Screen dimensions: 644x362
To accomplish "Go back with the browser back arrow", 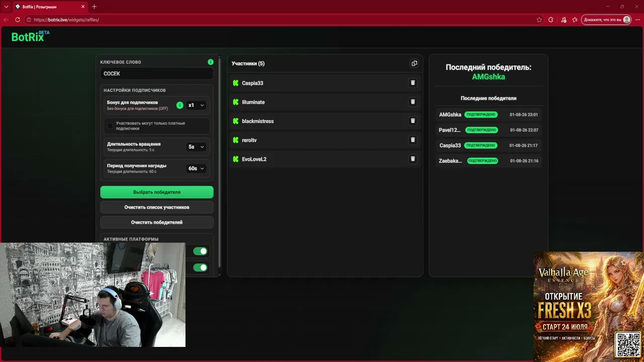I will pyautogui.click(x=6, y=20).
